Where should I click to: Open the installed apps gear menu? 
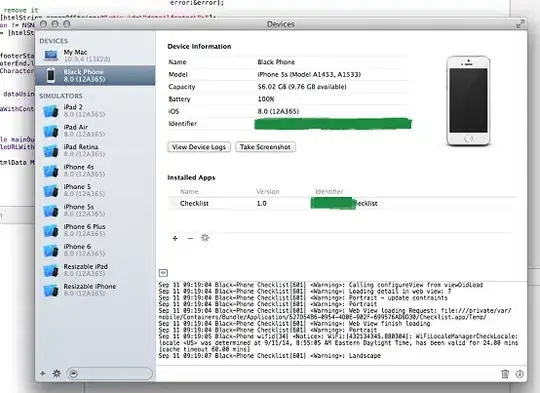(x=205, y=238)
